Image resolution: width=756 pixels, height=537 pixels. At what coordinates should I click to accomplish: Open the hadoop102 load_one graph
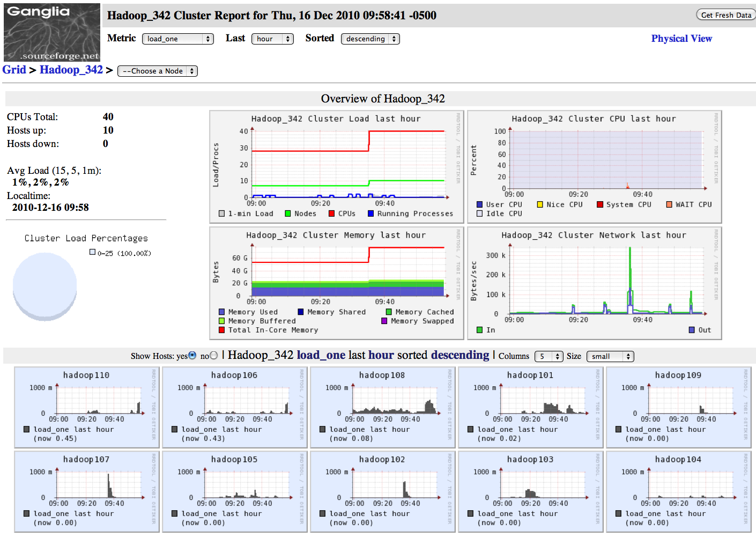click(383, 491)
